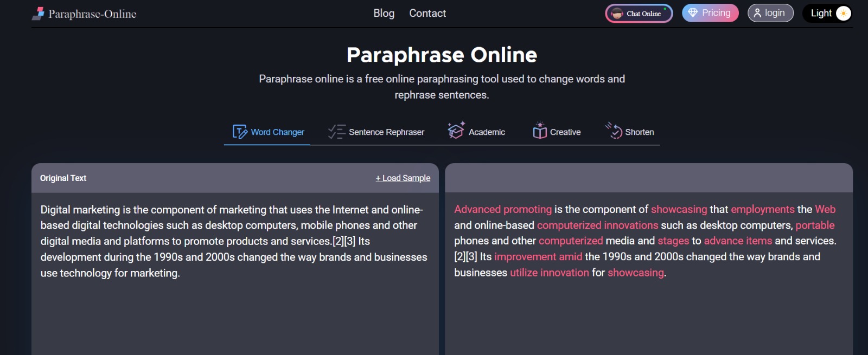Click the Chat Online avatar icon

point(617,14)
